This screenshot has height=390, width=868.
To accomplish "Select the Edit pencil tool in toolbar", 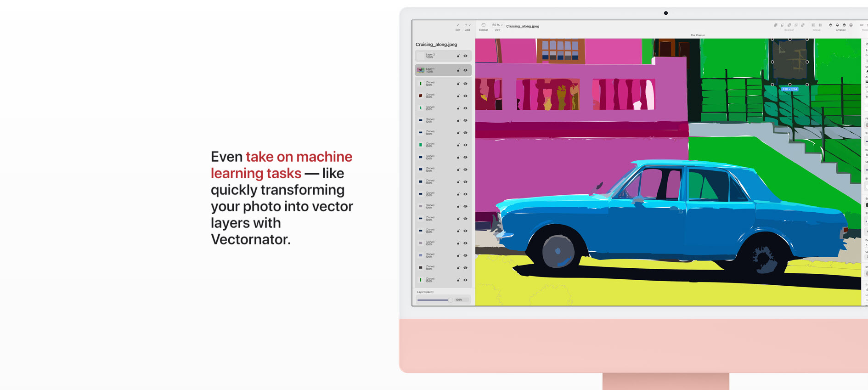I will coord(458,25).
